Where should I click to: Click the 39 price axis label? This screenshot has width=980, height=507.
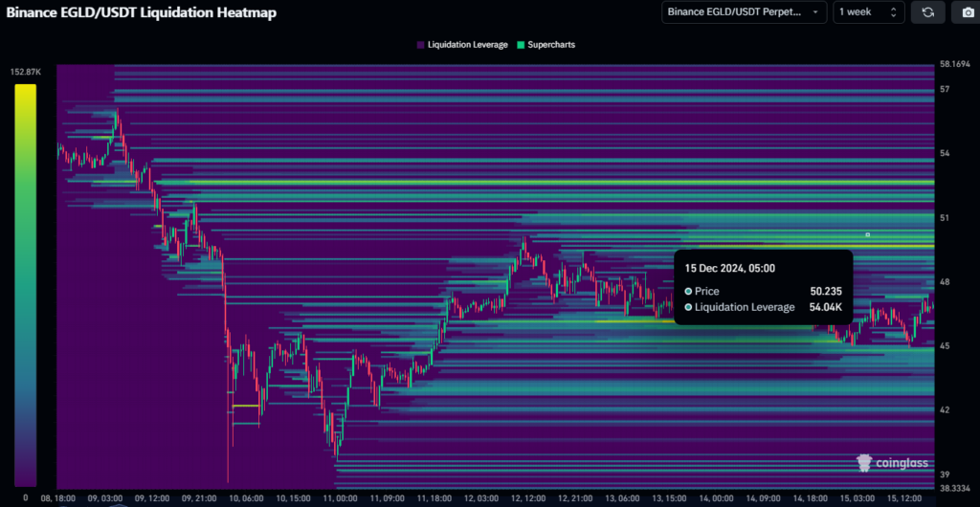click(945, 474)
